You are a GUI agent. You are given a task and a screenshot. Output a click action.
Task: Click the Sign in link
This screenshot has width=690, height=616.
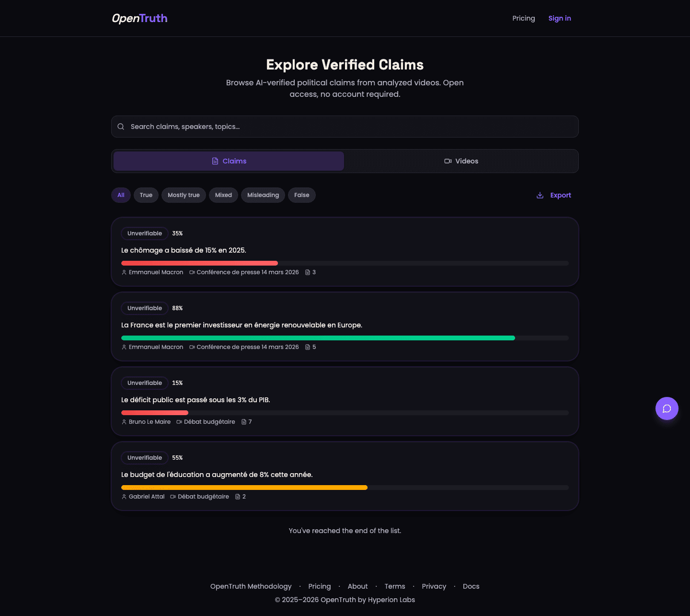(x=560, y=18)
